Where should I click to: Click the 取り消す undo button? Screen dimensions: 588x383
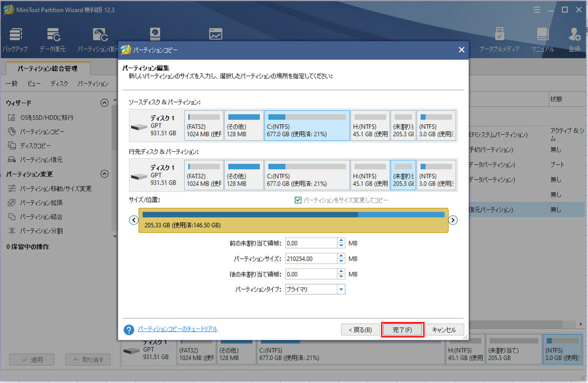pyautogui.click(x=88, y=360)
